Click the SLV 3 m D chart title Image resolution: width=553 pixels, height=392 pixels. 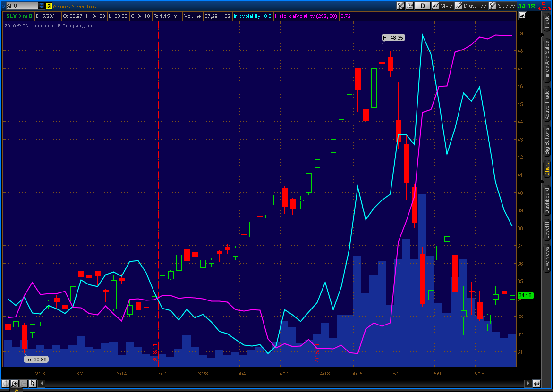(19, 16)
